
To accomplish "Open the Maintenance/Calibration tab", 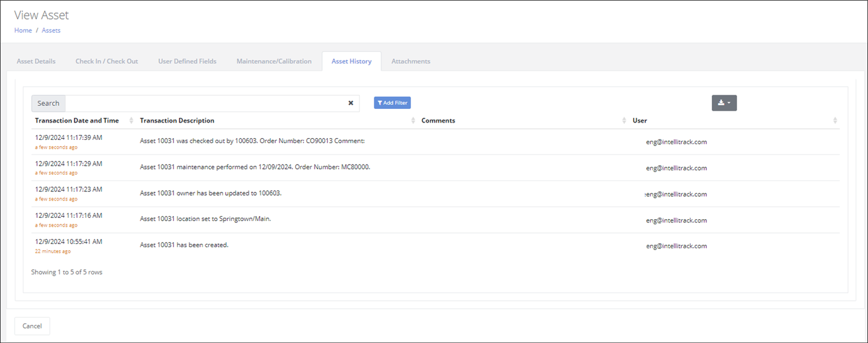I will (x=274, y=61).
